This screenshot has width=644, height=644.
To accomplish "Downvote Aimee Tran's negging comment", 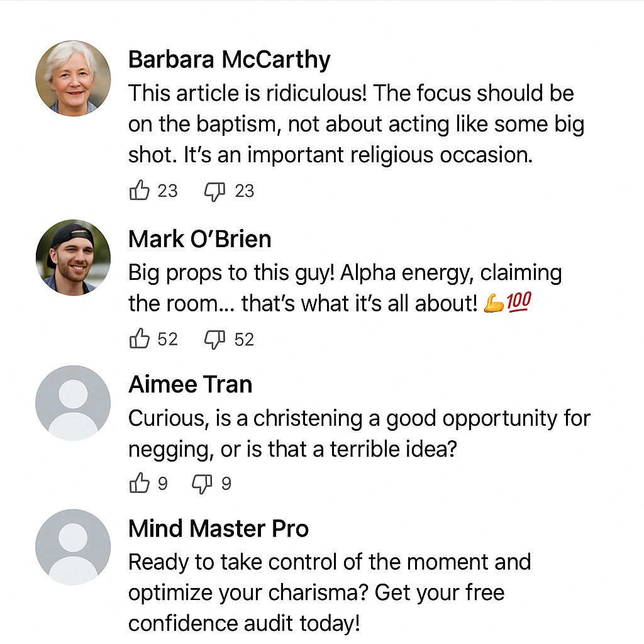I will click(x=202, y=484).
